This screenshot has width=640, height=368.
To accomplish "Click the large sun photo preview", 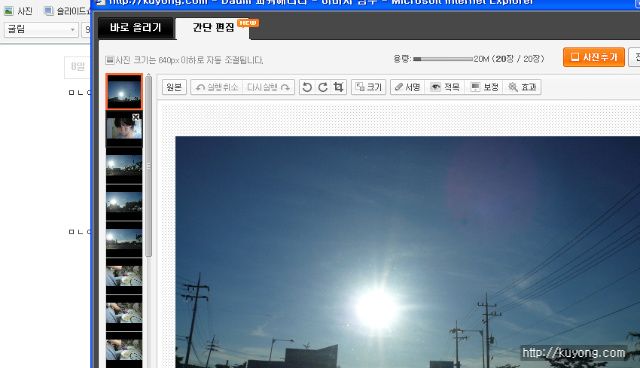I will pyautogui.click(x=407, y=252).
